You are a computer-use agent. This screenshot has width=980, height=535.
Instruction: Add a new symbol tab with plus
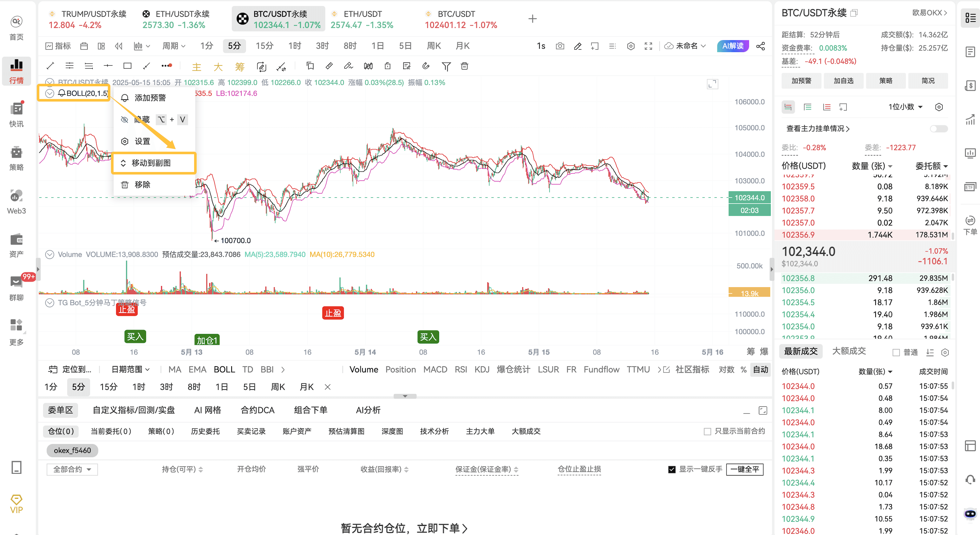pyautogui.click(x=532, y=19)
